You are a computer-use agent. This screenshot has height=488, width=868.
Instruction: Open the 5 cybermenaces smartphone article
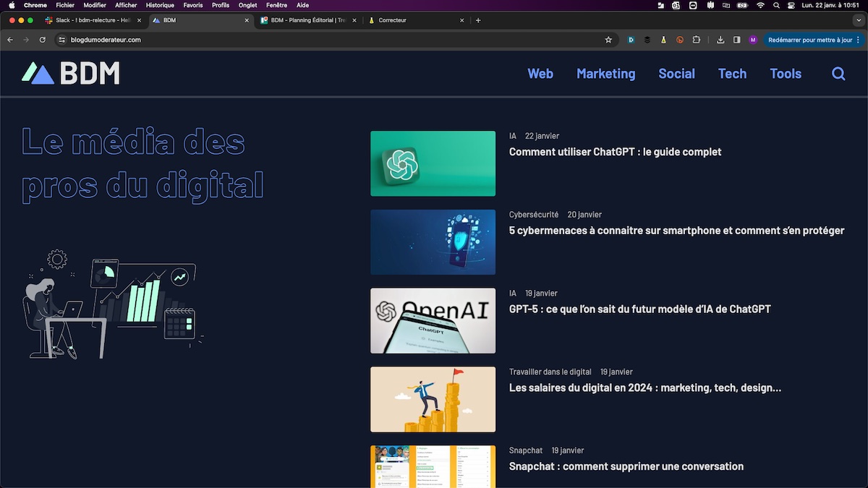(677, 231)
